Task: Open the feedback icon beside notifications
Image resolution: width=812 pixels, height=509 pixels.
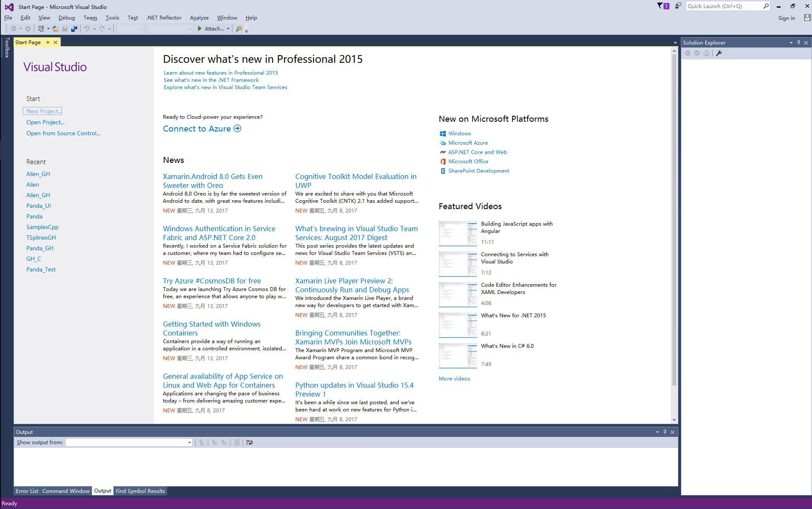Action: pyautogui.click(x=678, y=6)
